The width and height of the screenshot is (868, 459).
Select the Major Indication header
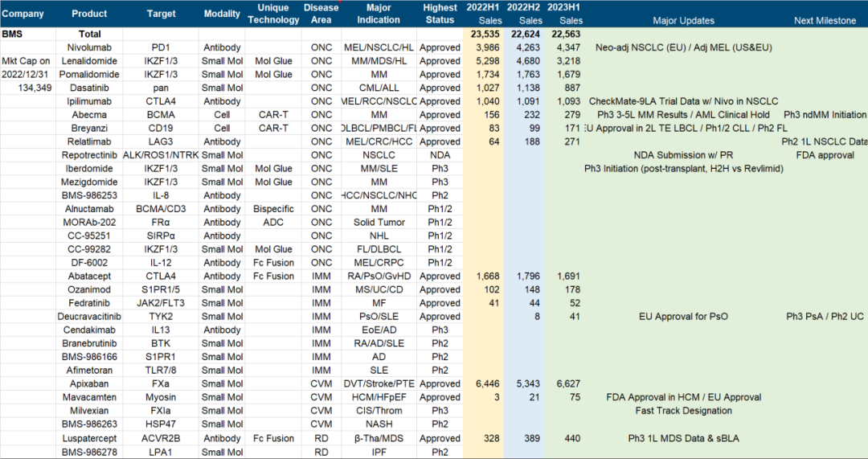coord(379,14)
